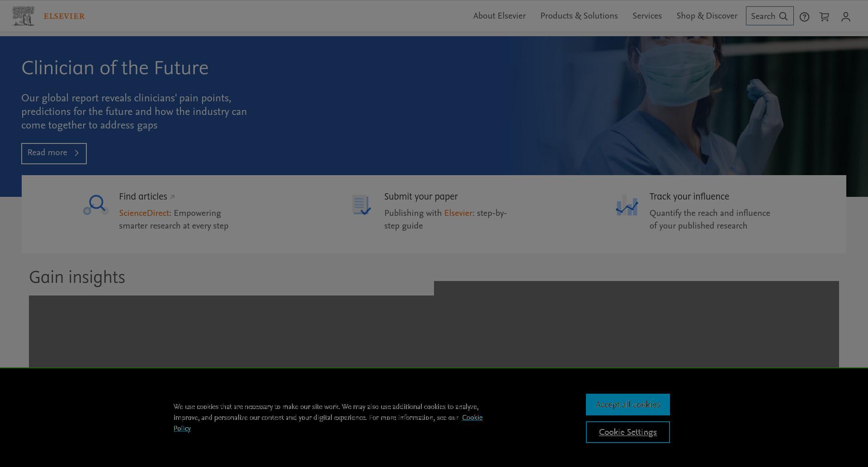Click the 'Our global report reveals' paragraph
Image resolution: width=868 pixels, height=467 pixels.
click(134, 112)
